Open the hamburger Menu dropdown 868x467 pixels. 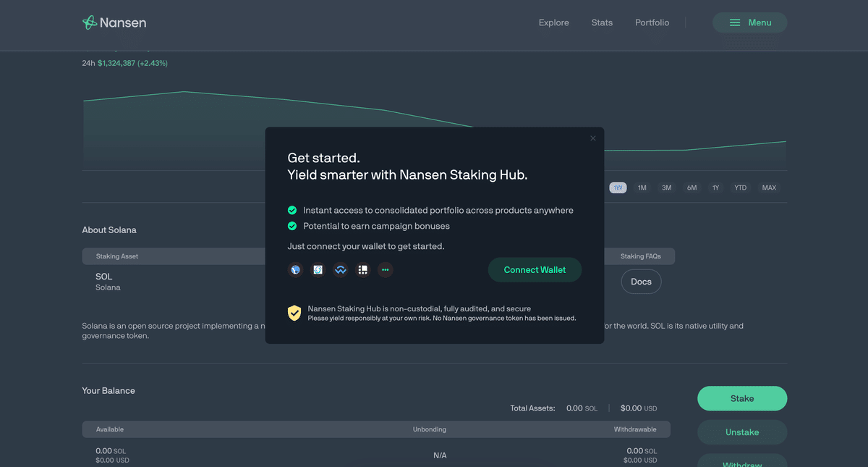(749, 22)
